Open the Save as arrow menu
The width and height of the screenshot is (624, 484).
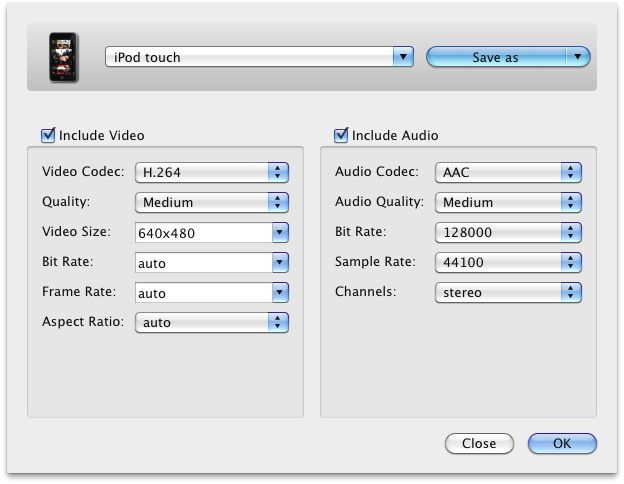[578, 57]
